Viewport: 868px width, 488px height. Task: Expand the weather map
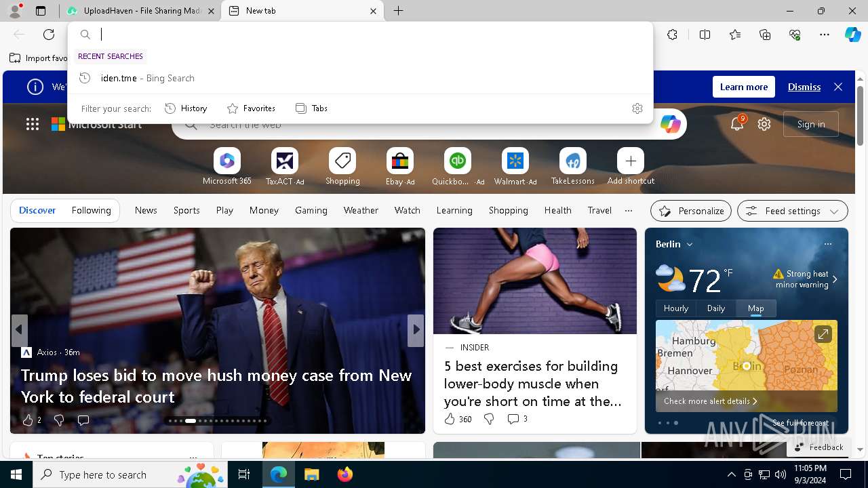823,334
